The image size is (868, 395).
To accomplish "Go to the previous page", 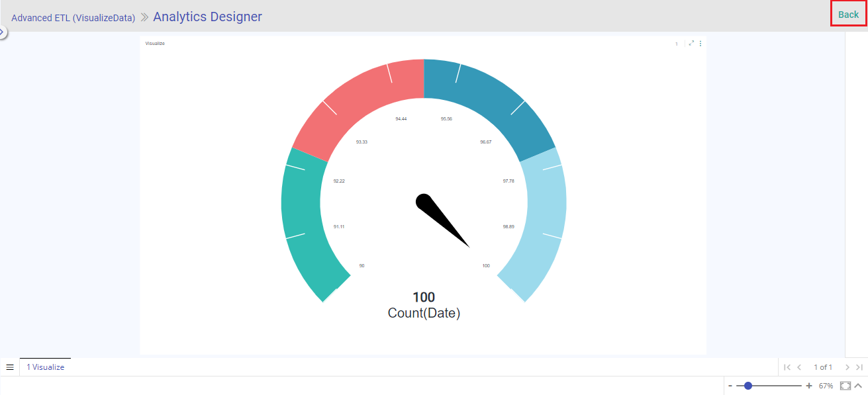I will click(799, 367).
